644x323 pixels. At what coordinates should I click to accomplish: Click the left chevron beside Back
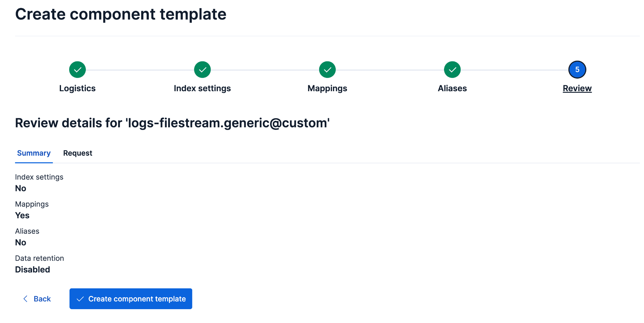pyautogui.click(x=26, y=298)
